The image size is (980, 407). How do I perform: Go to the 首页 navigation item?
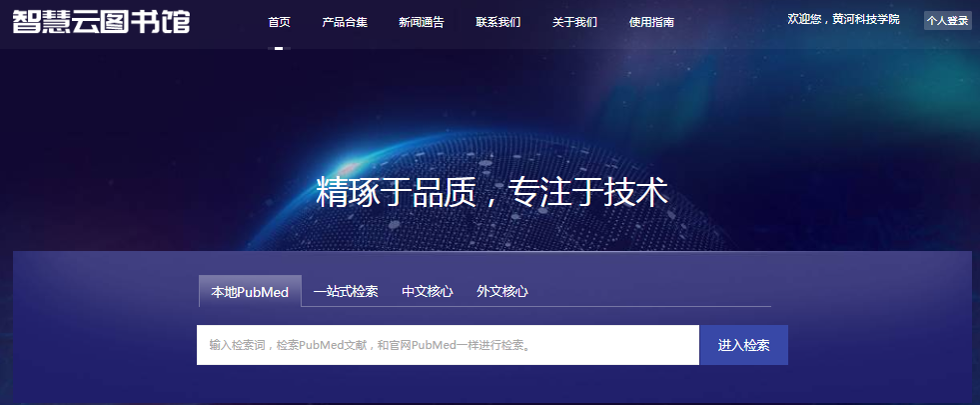tap(279, 22)
